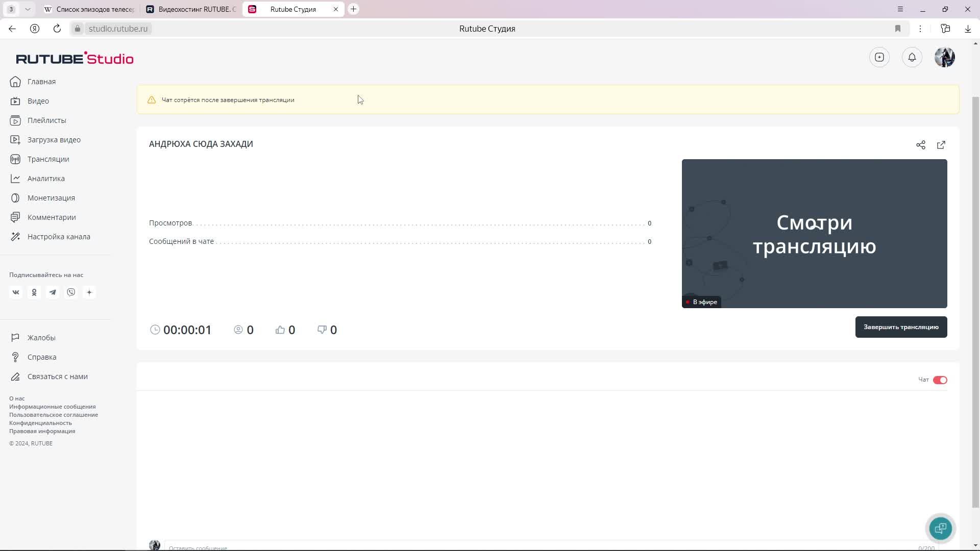The image size is (980, 551).
Task: Open Пользовательское соглашение link
Action: (x=54, y=415)
